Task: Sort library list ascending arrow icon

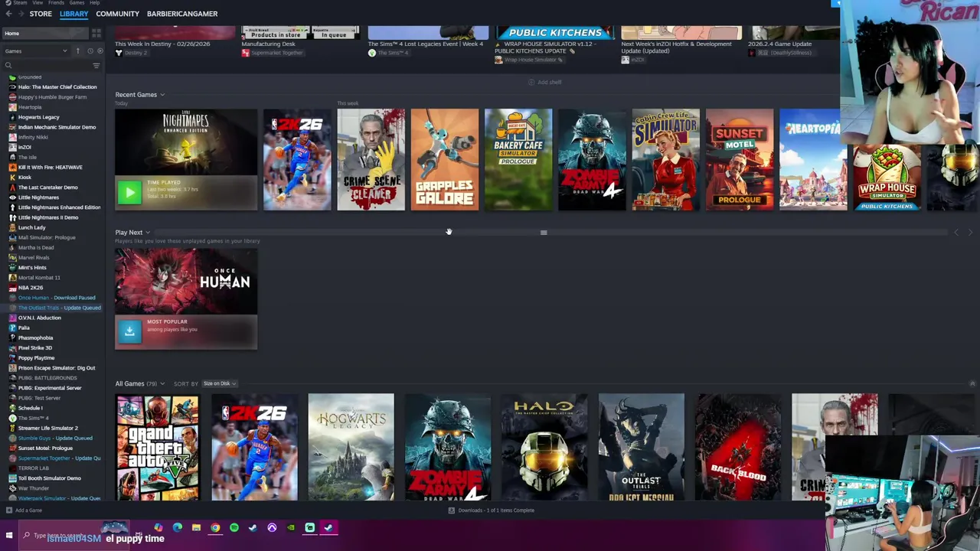Action: 77,51
